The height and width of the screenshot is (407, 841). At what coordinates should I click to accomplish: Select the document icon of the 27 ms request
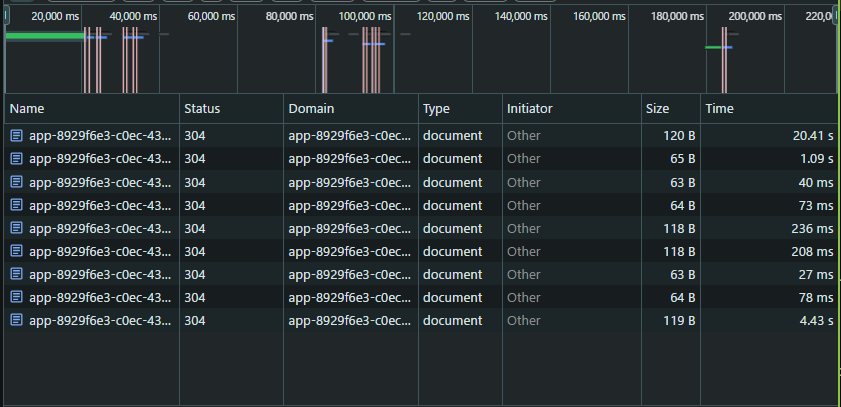coord(17,275)
